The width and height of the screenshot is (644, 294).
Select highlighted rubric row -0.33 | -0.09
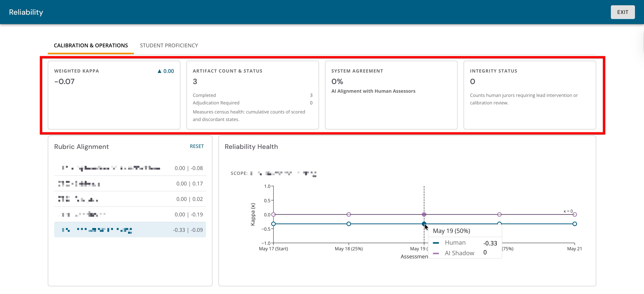pyautogui.click(x=130, y=230)
